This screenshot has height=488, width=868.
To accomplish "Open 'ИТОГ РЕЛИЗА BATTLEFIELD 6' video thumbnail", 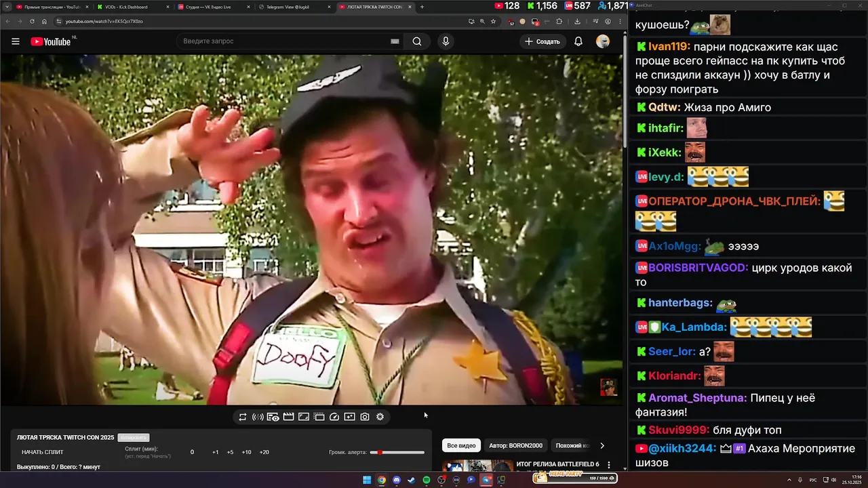I will [x=478, y=466].
